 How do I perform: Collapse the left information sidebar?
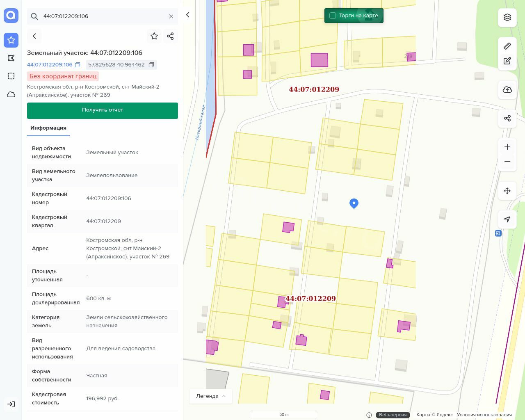tap(188, 15)
